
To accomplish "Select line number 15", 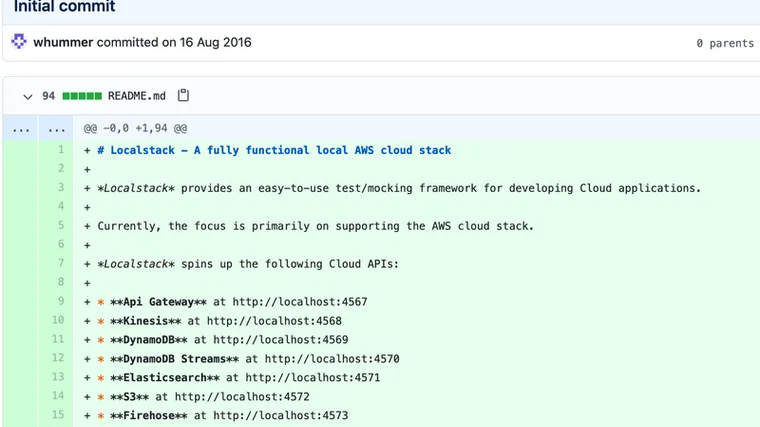I will point(58,414).
